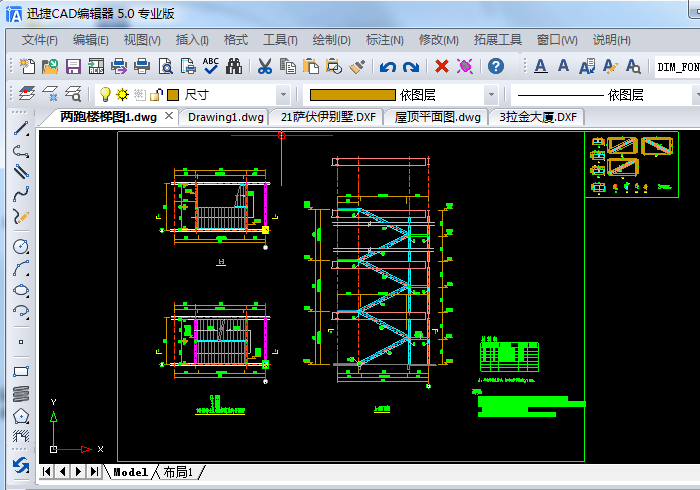Open the 绘制(D) menu

(332, 40)
